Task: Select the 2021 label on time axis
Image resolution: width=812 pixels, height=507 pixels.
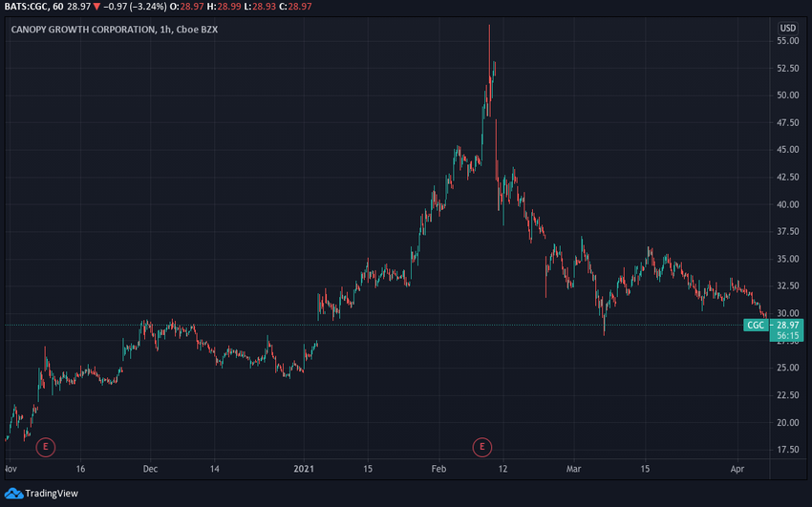Action: (x=304, y=469)
